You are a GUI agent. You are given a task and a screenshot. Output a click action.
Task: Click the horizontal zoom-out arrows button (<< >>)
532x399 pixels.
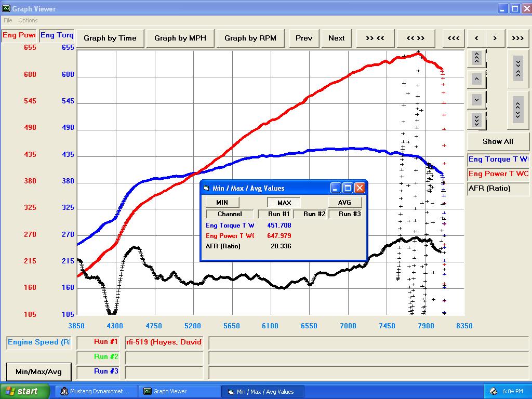click(416, 38)
